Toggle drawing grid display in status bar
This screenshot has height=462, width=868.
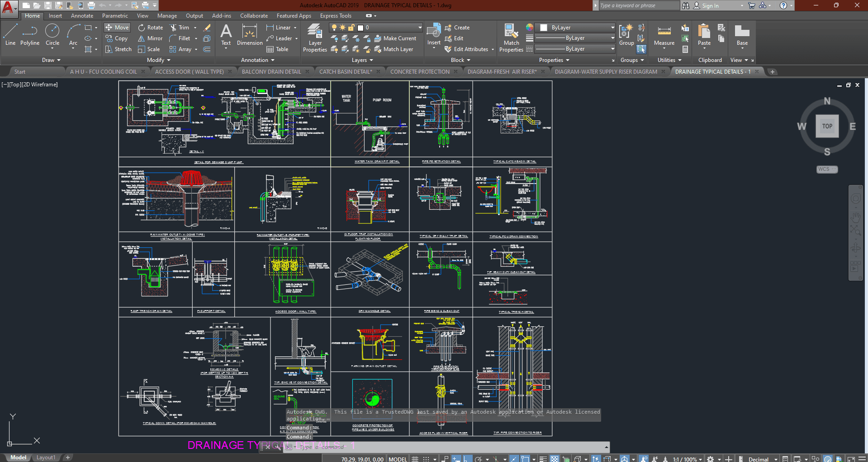pyautogui.click(x=415, y=459)
